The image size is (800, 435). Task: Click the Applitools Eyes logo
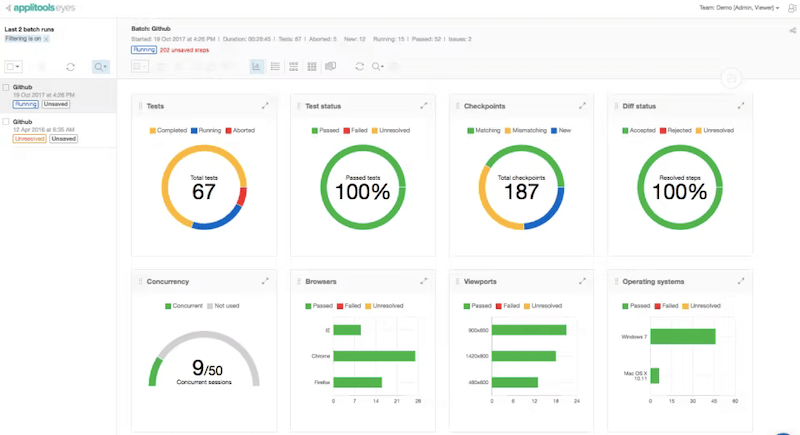44,8
